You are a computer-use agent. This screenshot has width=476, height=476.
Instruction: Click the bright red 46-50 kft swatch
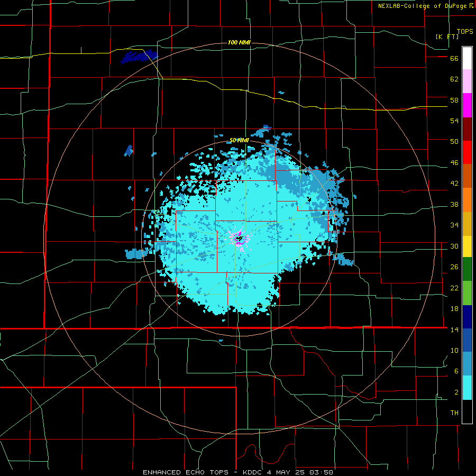pyautogui.click(x=467, y=152)
